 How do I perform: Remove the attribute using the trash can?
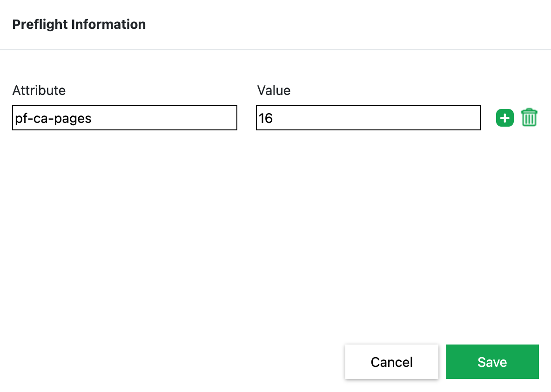coord(529,118)
